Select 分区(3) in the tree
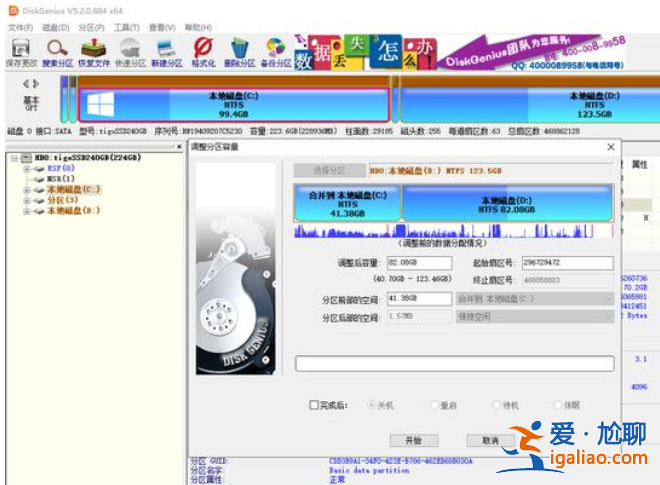The height and width of the screenshot is (485, 660). click(x=62, y=200)
